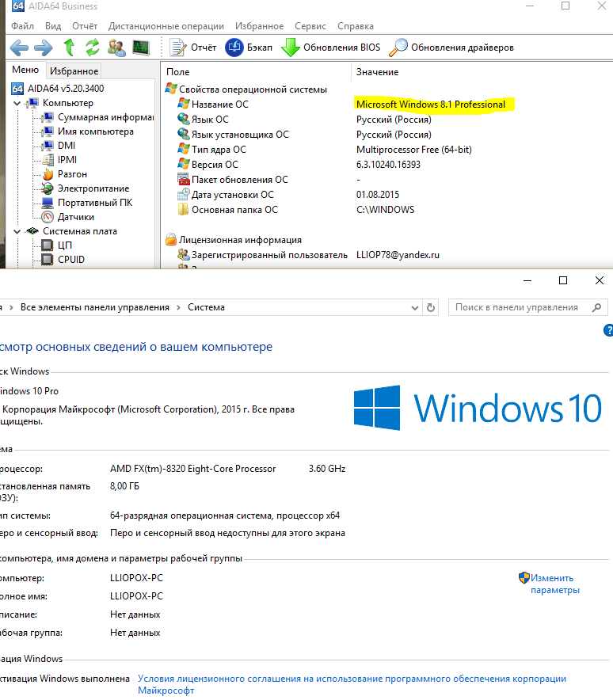Collapse the Компьютер tree node
This screenshot has width=613, height=700.
tap(17, 103)
